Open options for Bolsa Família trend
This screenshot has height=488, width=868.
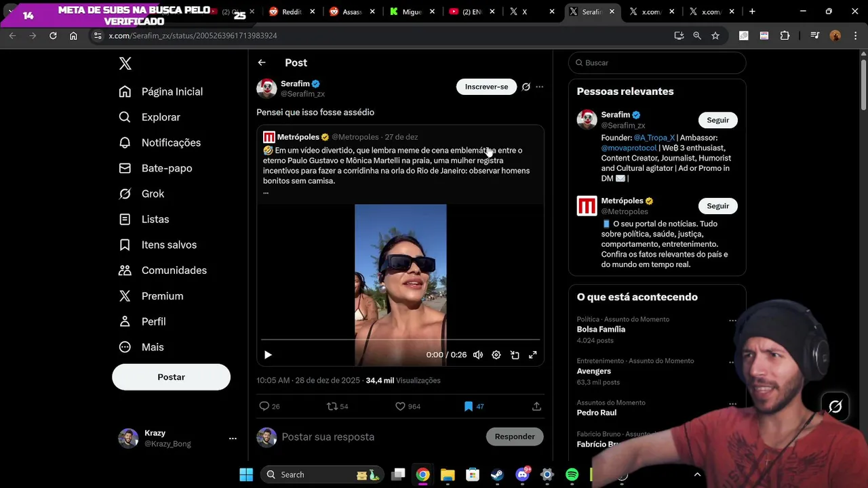click(732, 321)
